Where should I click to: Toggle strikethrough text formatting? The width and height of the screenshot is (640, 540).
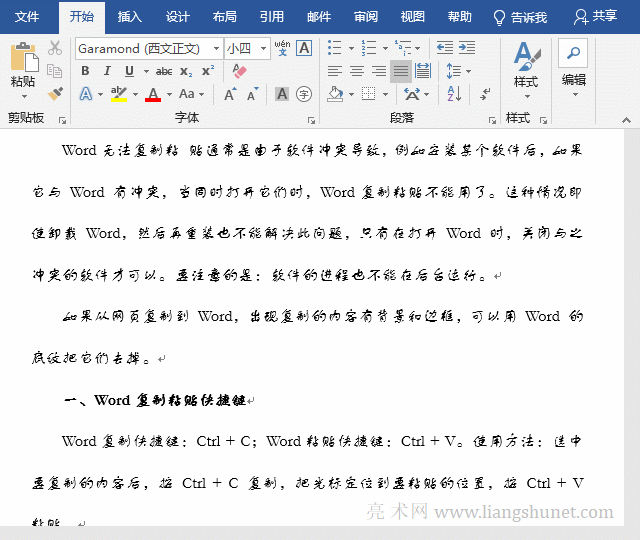pyautogui.click(x=163, y=71)
